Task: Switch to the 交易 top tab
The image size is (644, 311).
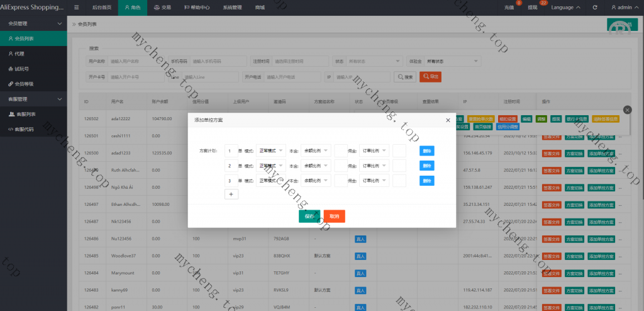Action: (x=162, y=8)
